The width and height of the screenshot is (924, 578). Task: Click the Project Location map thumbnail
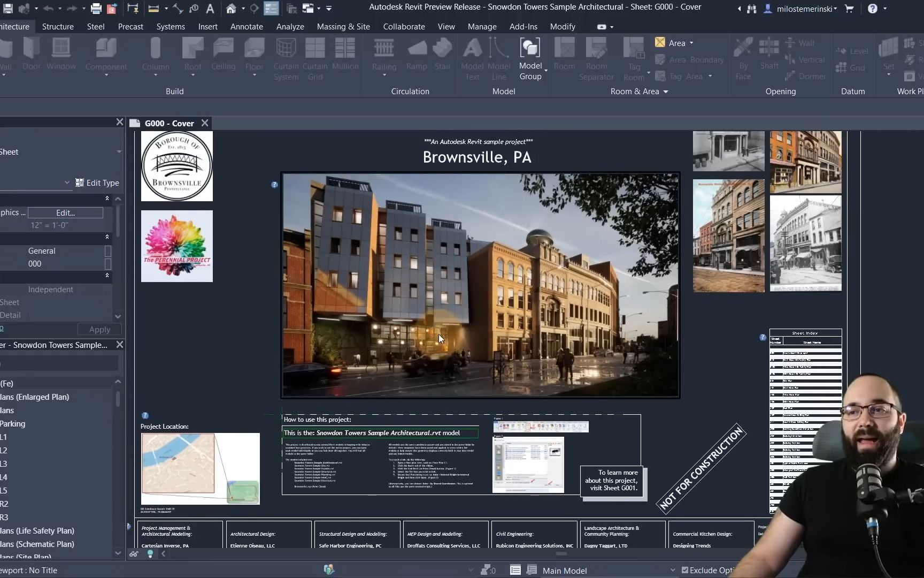200,468
